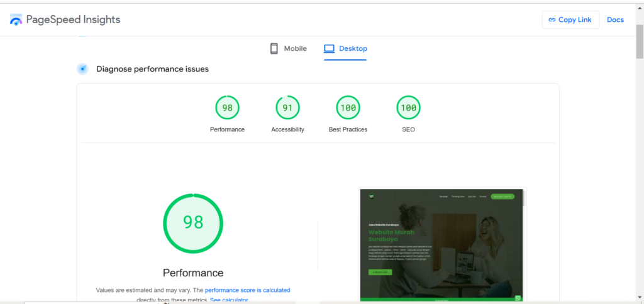Click the Accessibility 91 score gauge
Viewport: 644px width, 304px height.
tap(287, 108)
